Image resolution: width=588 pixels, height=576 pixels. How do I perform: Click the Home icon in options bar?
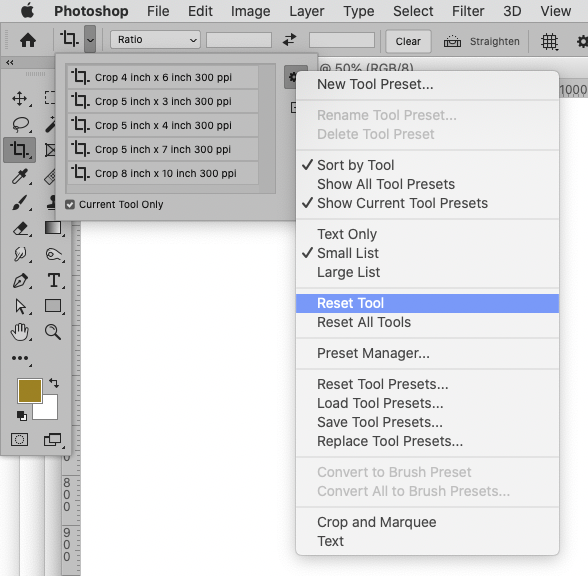pos(28,40)
